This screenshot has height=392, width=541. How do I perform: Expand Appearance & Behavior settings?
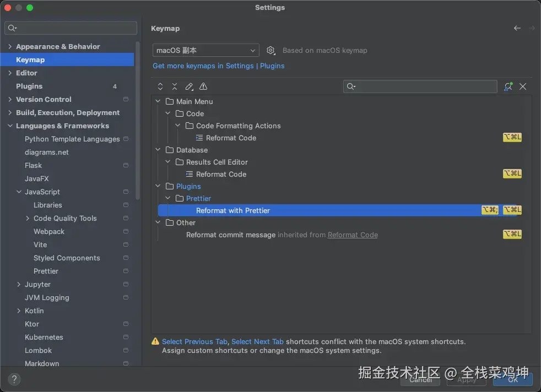10,47
